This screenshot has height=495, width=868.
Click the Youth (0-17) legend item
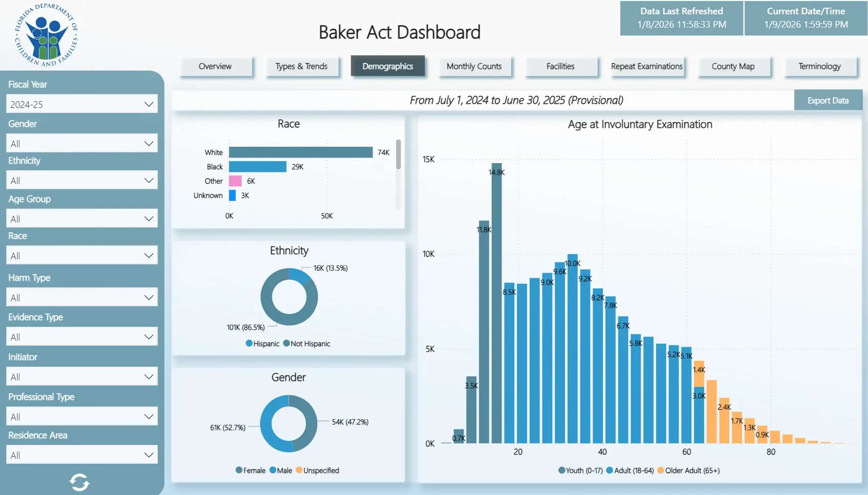[580, 470]
